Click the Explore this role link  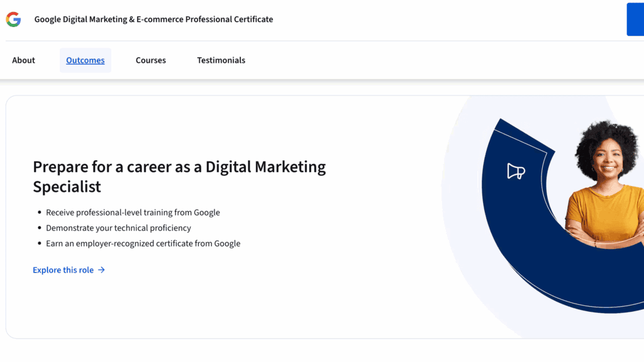69,270
